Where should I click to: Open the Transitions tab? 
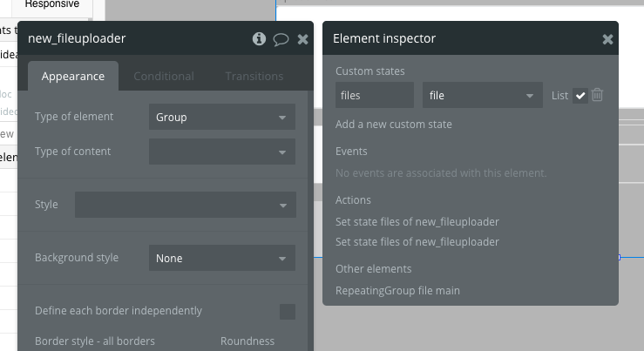(x=254, y=76)
